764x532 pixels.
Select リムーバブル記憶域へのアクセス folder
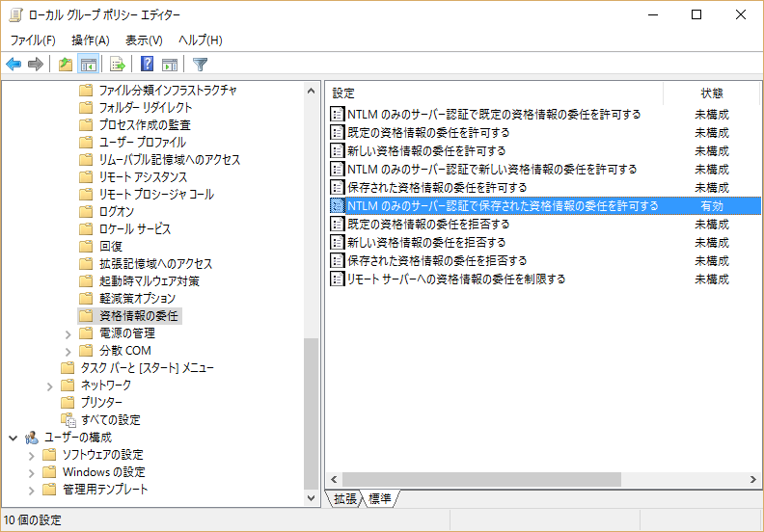[170, 159]
